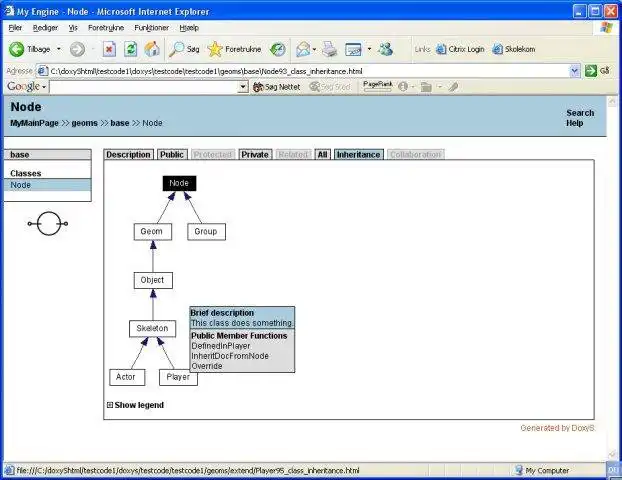Switch to the Public tab
Image resolution: width=622 pixels, height=480 pixels.
[172, 154]
